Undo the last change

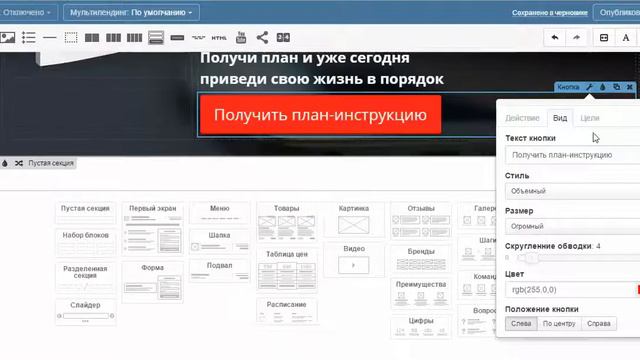tap(555, 38)
